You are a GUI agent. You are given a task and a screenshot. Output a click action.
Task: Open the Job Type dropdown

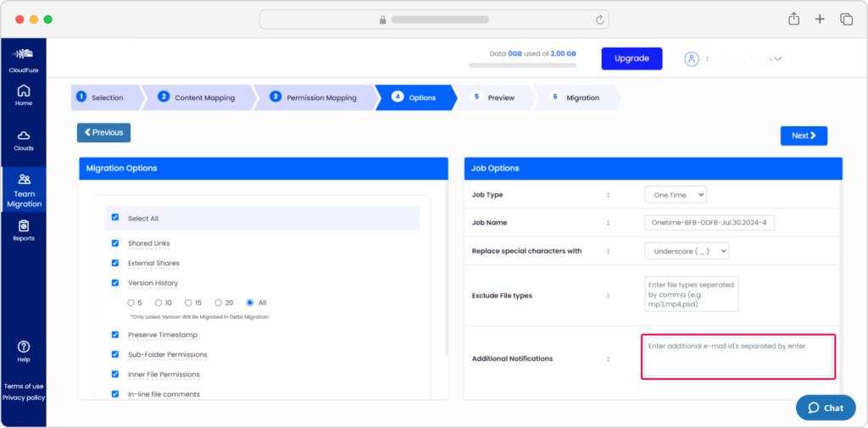click(675, 195)
